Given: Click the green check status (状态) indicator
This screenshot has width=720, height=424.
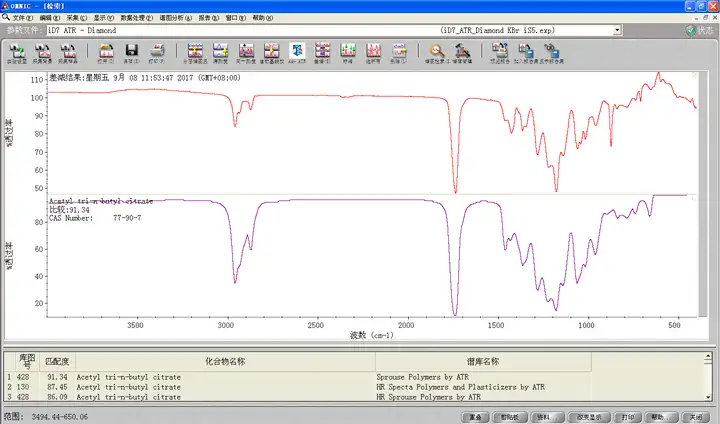Looking at the screenshot, I should pyautogui.click(x=699, y=30).
